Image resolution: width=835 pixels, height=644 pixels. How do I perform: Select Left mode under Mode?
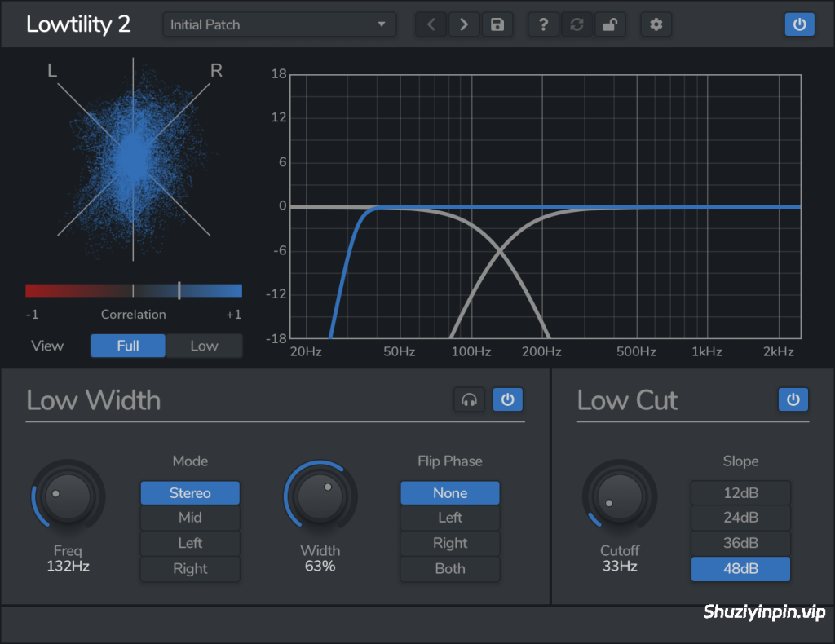[x=190, y=543]
